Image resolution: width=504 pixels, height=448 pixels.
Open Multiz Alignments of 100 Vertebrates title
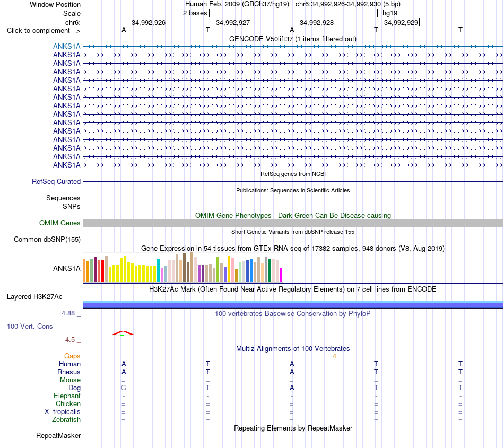pyautogui.click(x=293, y=348)
